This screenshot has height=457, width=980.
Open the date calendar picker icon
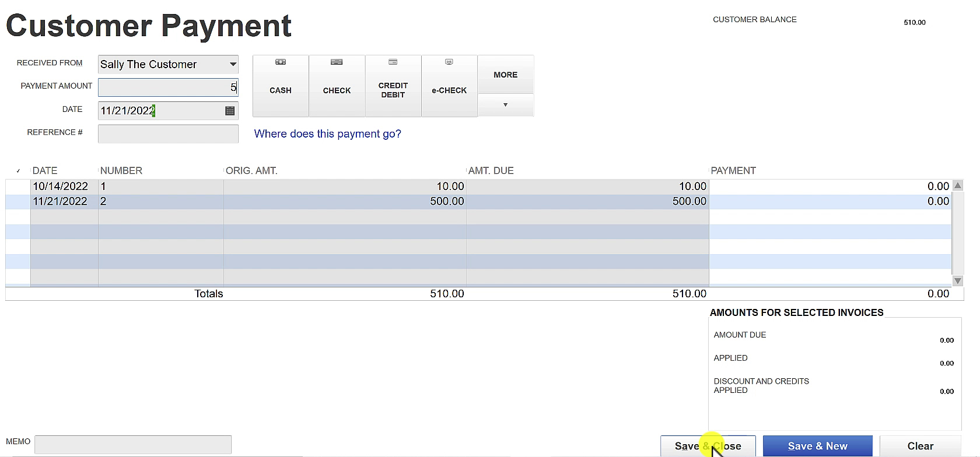click(x=230, y=111)
